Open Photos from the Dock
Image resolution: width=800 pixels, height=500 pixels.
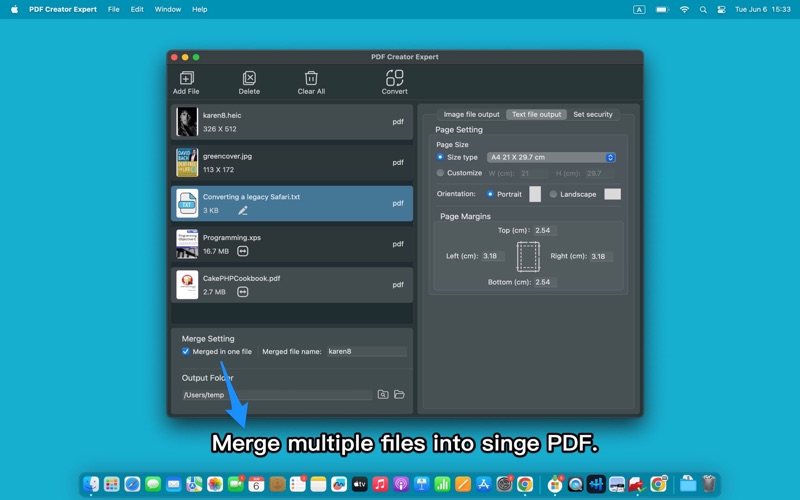coord(215,484)
